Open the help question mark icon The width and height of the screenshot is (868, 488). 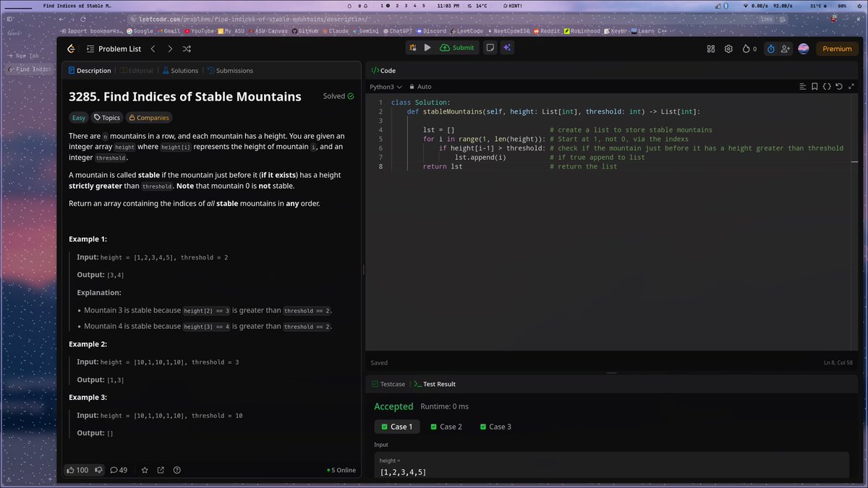177,470
